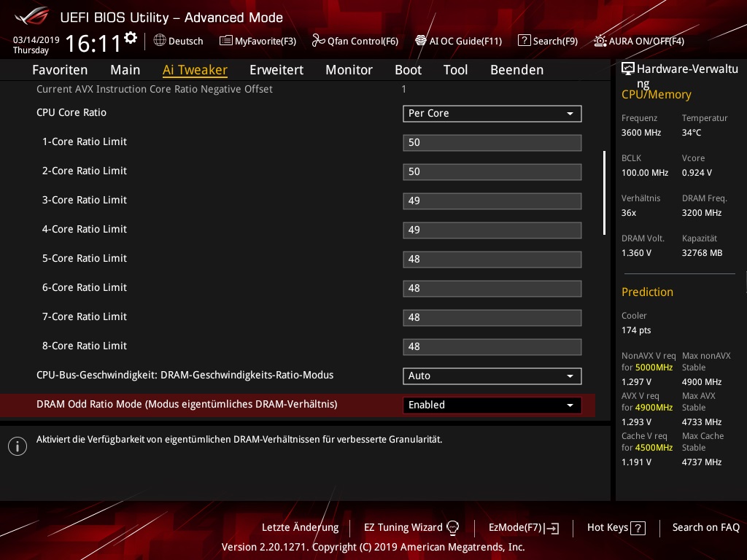
Task: Click the 34°C temperature value
Action: [x=692, y=133]
